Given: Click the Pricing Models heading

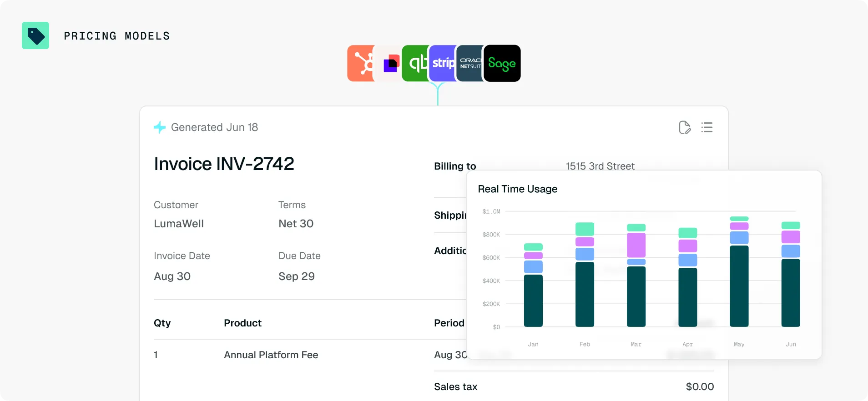Looking at the screenshot, I should pyautogui.click(x=117, y=36).
